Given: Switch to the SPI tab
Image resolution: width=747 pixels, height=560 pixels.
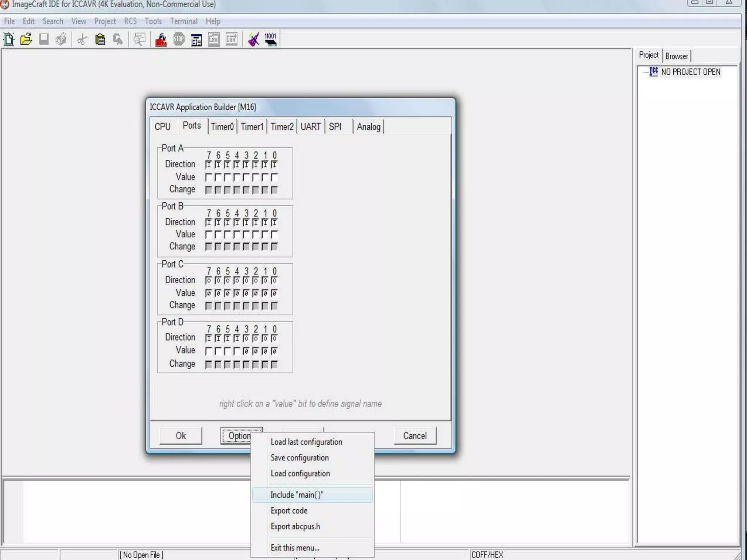Looking at the screenshot, I should point(335,127).
